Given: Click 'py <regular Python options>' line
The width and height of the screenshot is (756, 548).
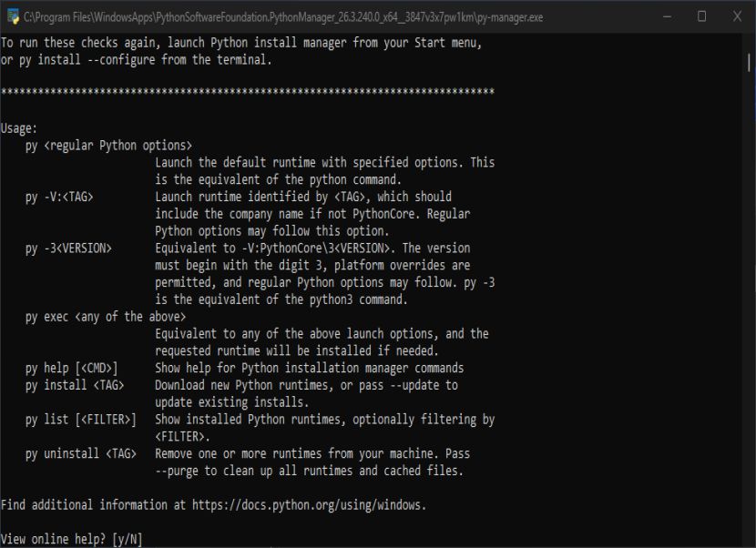Looking at the screenshot, I should tap(109, 146).
